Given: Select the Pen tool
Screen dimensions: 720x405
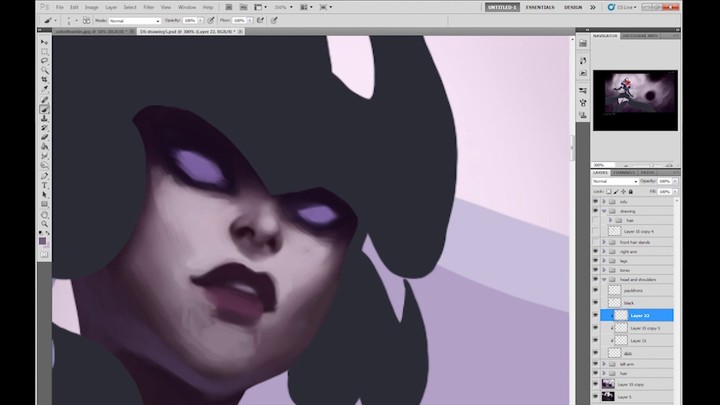Looking at the screenshot, I should (45, 176).
